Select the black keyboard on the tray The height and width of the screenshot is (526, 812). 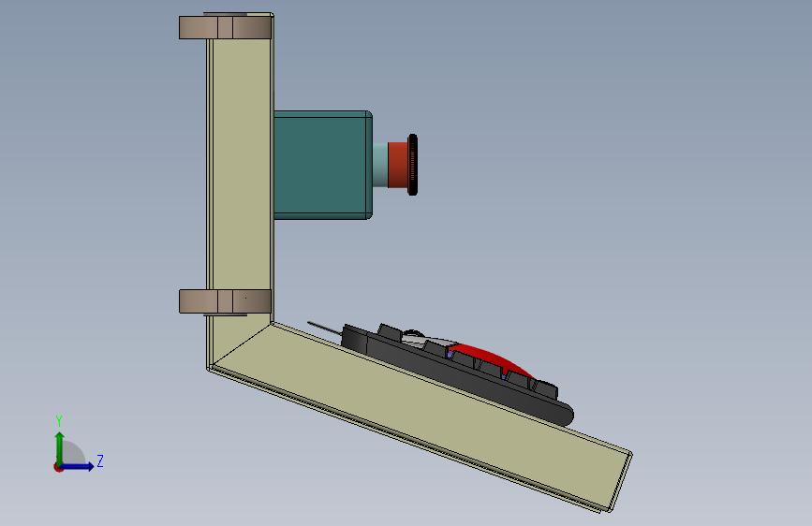point(456,375)
